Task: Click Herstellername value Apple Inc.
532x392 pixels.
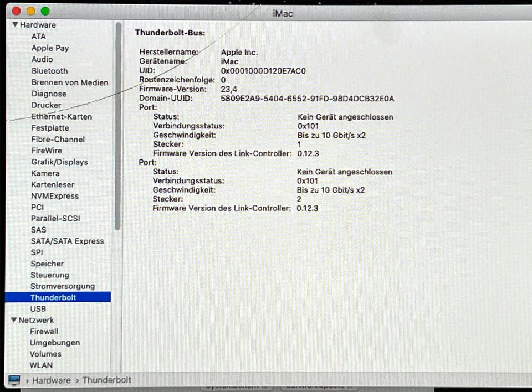Action: [x=239, y=53]
